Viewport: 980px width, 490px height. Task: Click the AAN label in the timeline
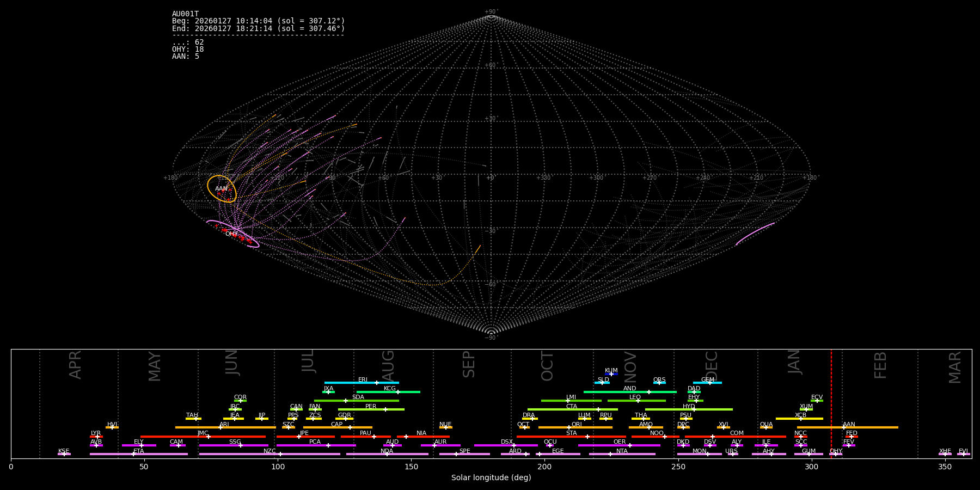coord(849,425)
